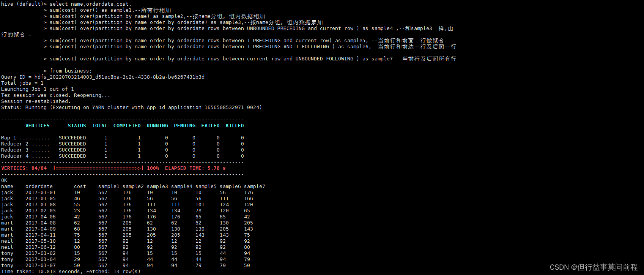Click the orderdate value 2017-04-11
644x275 pixels.
click(41, 235)
